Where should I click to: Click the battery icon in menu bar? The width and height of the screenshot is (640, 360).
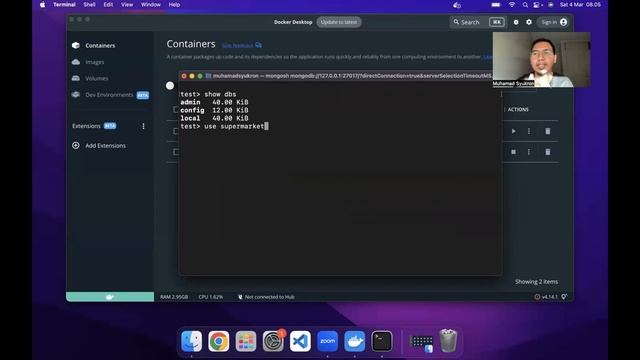pos(496,5)
